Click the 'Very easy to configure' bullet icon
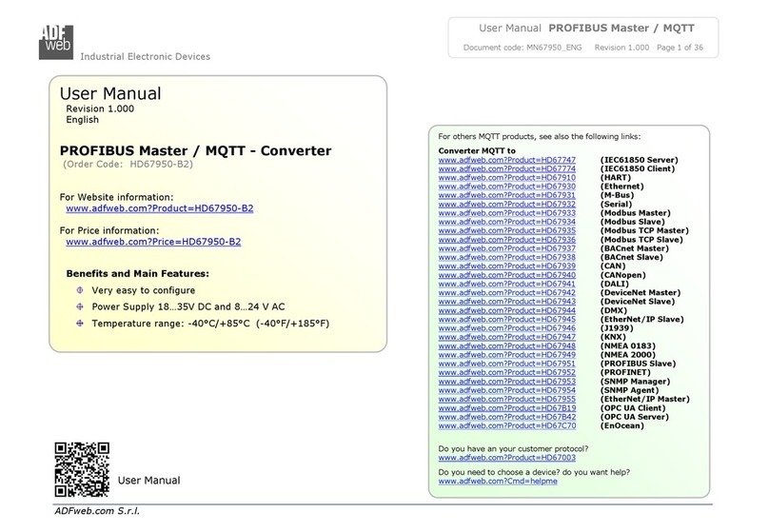This screenshot has width=769, height=532. click(x=80, y=289)
